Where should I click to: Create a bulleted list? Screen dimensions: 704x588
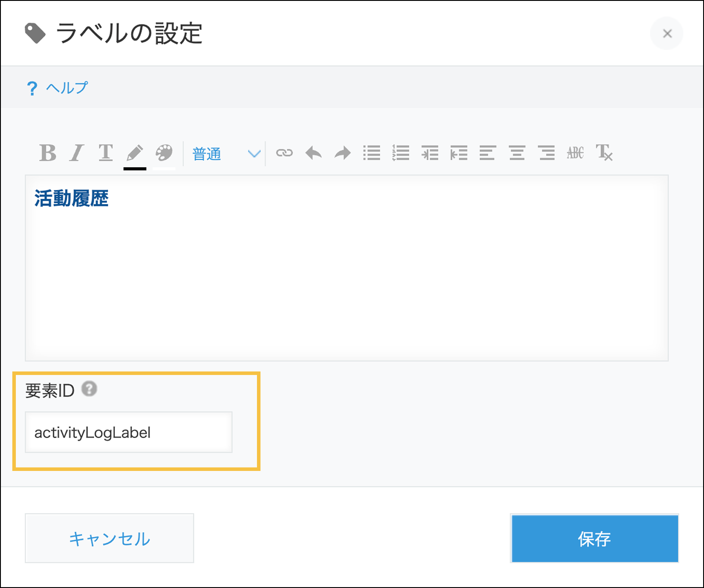[x=372, y=153]
